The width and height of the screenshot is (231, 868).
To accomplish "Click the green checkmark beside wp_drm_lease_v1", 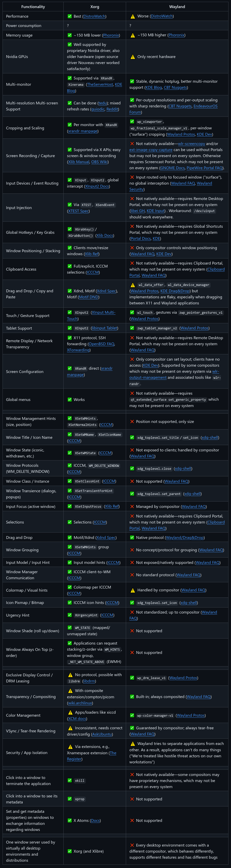I will click(132, 678).
